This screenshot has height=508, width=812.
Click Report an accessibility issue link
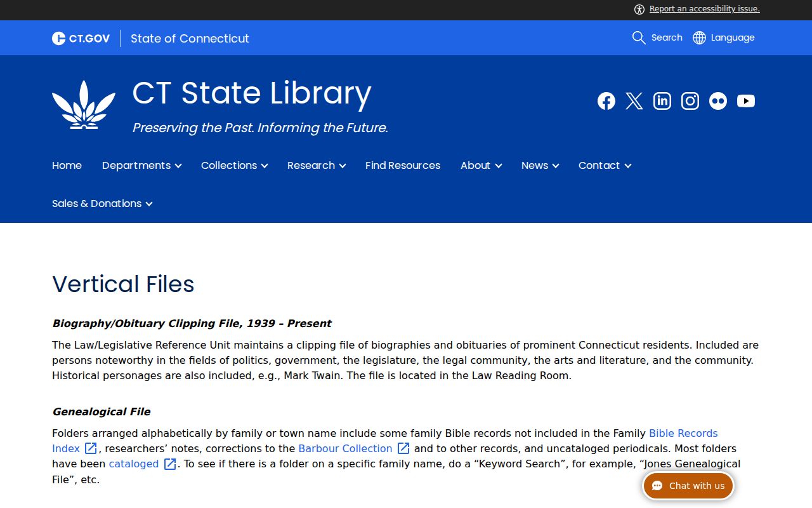704,9
